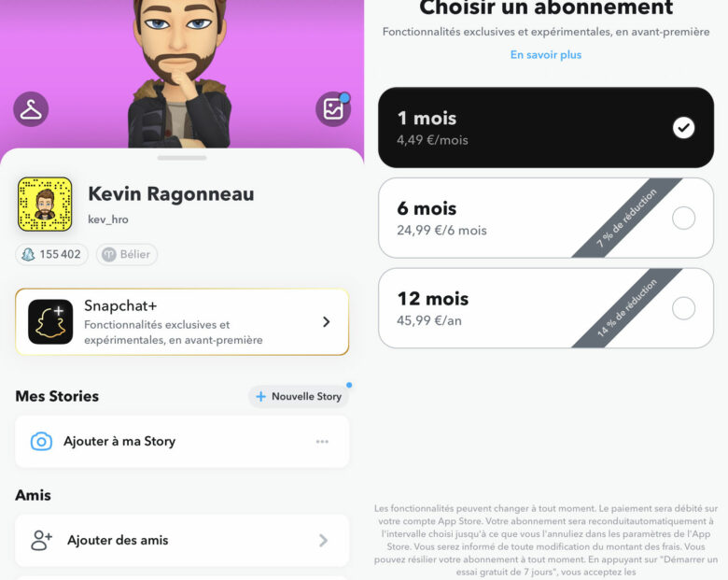Open the Bitmoji outfit hanger icon

(31, 109)
